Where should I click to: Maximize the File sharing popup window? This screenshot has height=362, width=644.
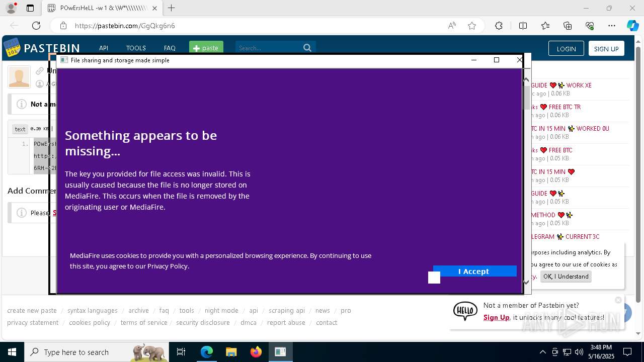[x=497, y=60]
